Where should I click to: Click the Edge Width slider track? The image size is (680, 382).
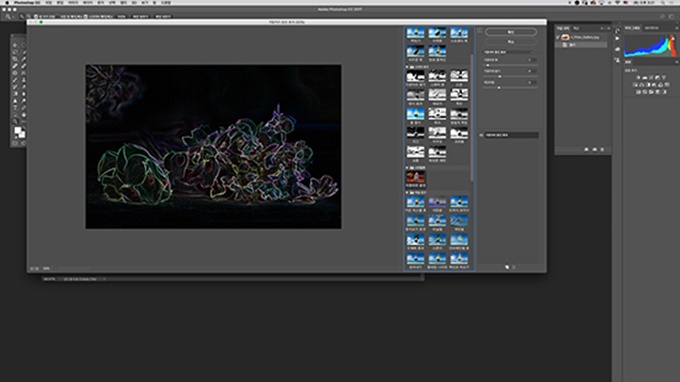(x=510, y=65)
